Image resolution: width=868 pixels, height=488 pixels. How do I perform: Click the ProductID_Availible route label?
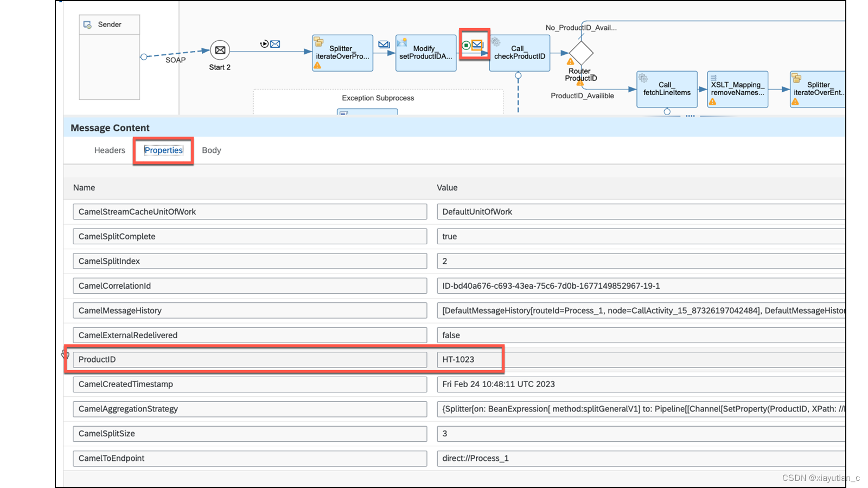tap(582, 96)
